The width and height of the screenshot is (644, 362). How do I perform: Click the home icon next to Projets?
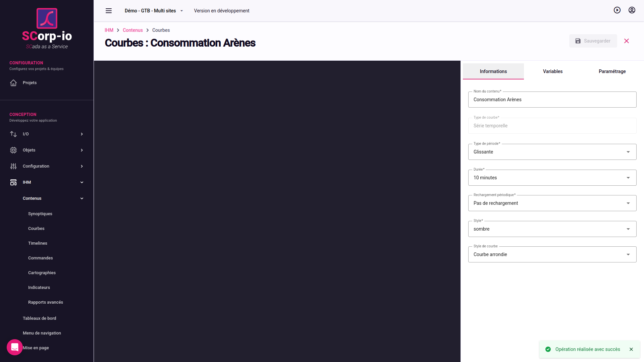(x=13, y=83)
